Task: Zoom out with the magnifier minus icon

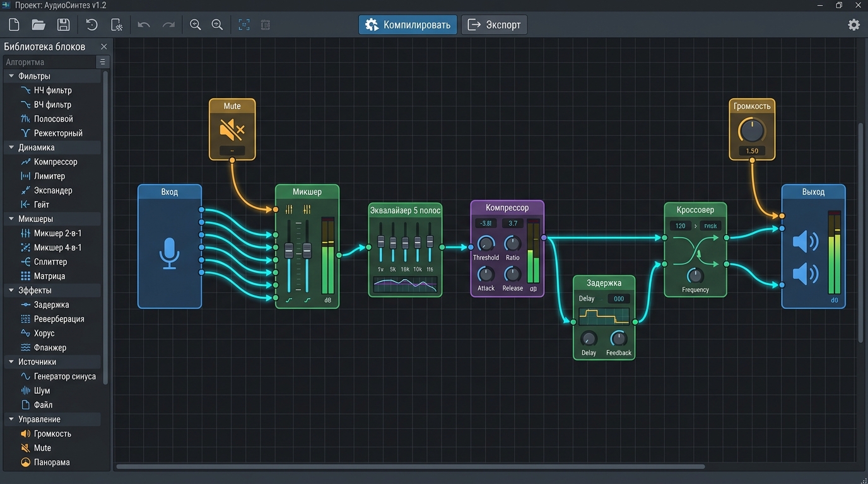Action: point(217,25)
